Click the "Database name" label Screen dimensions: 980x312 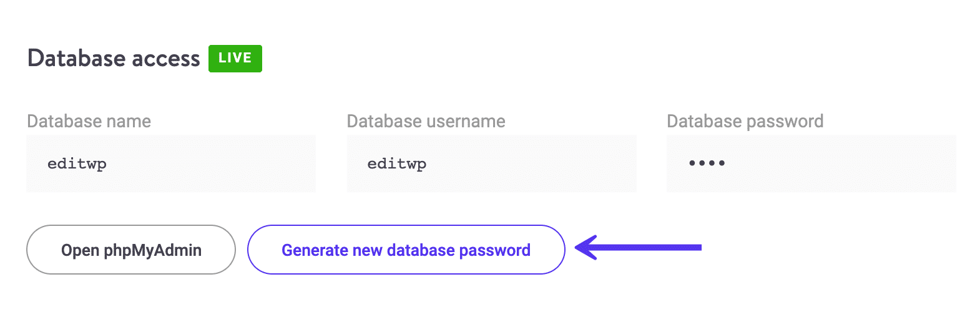[89, 121]
